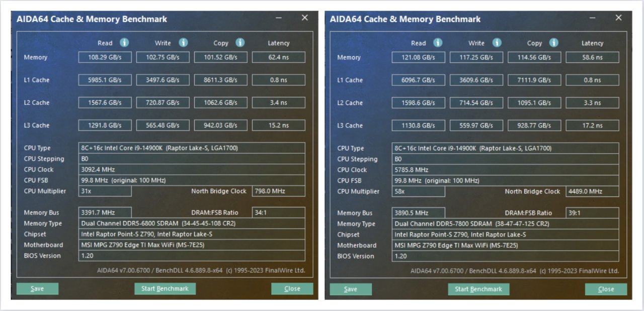Image resolution: width=644 pixels, height=311 pixels.
Task: Click Memory Type DDR5-7800 SDRAM row
Action: (x=505, y=224)
